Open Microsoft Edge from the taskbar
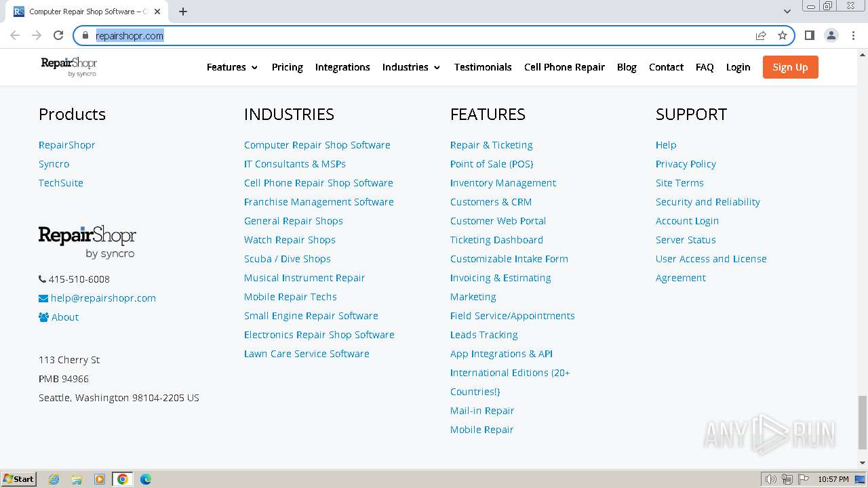This screenshot has height=488, width=868. pyautogui.click(x=146, y=479)
